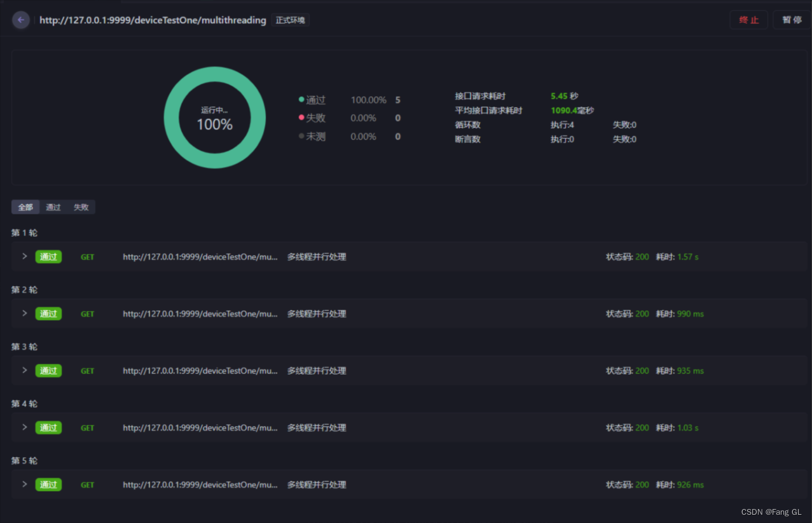Select the 全部 filter tab
Viewport: 812px width, 523px height.
pyautogui.click(x=25, y=207)
